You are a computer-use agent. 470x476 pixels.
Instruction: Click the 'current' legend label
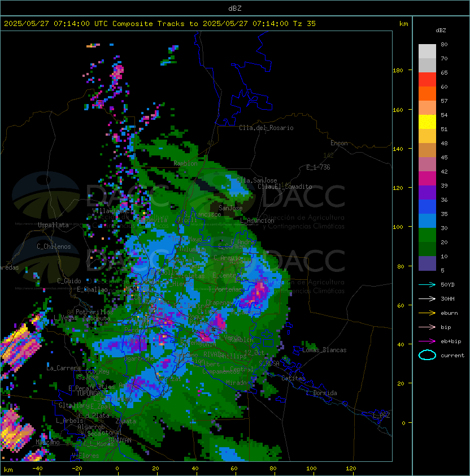click(x=452, y=356)
